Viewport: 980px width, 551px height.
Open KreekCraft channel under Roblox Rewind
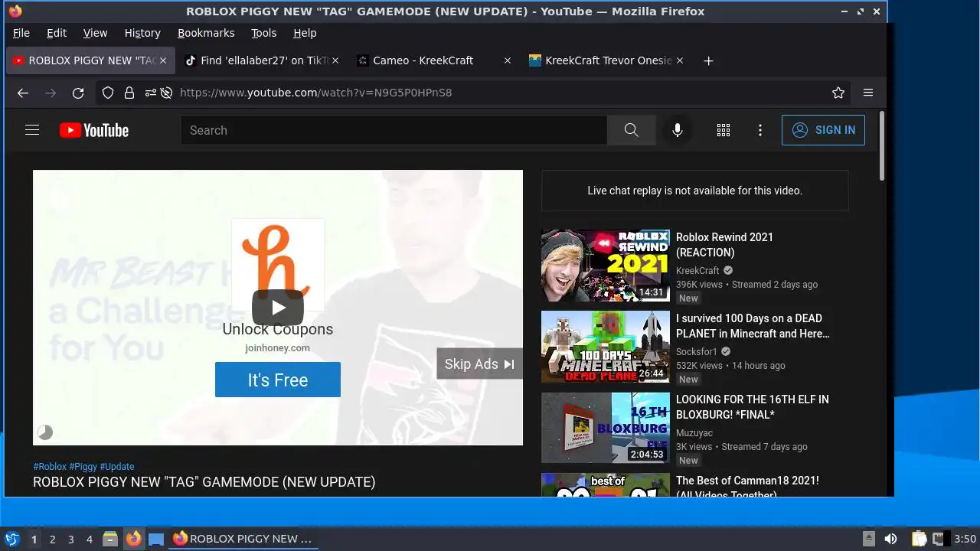[697, 270]
